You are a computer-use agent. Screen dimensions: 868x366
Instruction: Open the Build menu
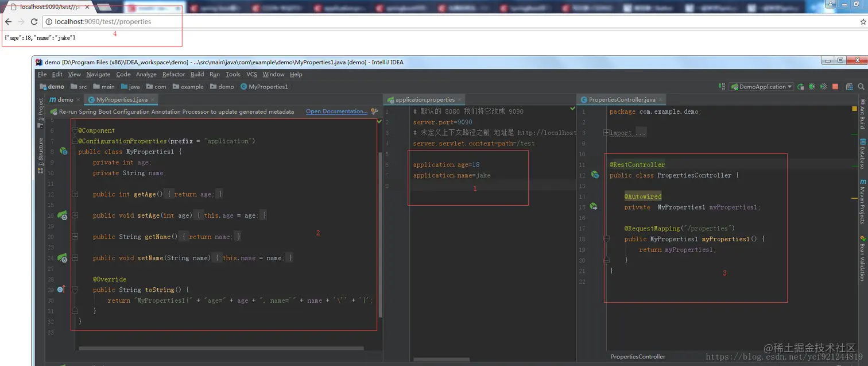click(197, 74)
